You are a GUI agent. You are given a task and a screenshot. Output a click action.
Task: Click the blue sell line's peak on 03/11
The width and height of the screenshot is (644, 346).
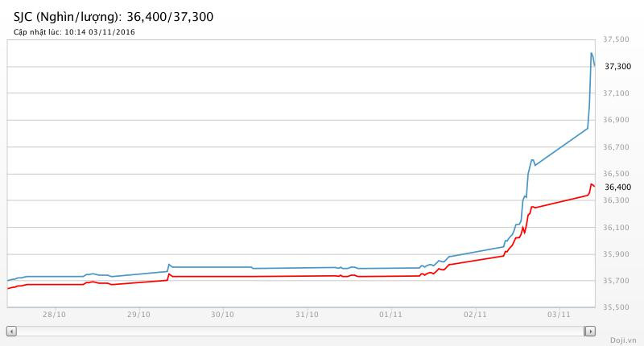point(592,53)
